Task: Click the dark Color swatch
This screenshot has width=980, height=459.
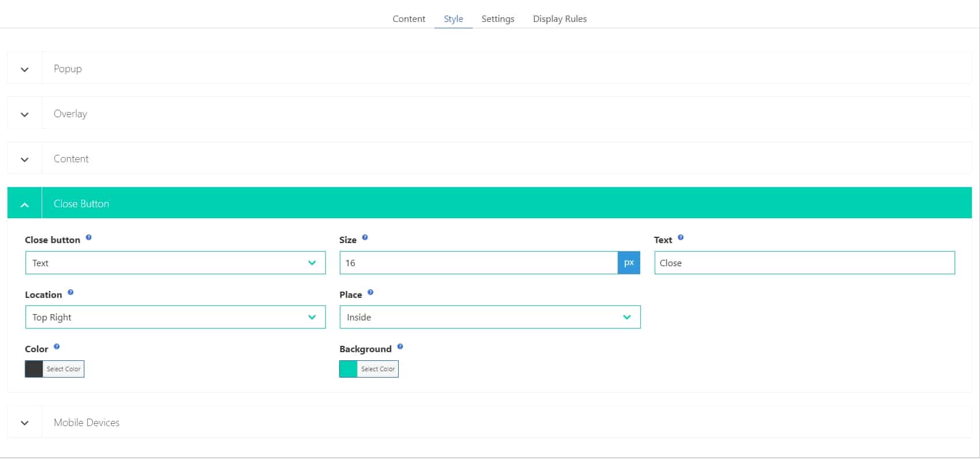Action: [x=34, y=369]
